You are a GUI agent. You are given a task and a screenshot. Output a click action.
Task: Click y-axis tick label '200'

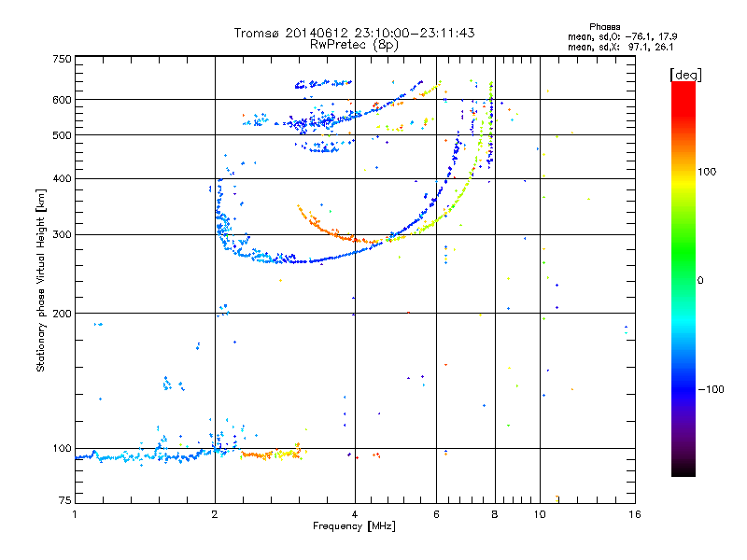coord(62,314)
